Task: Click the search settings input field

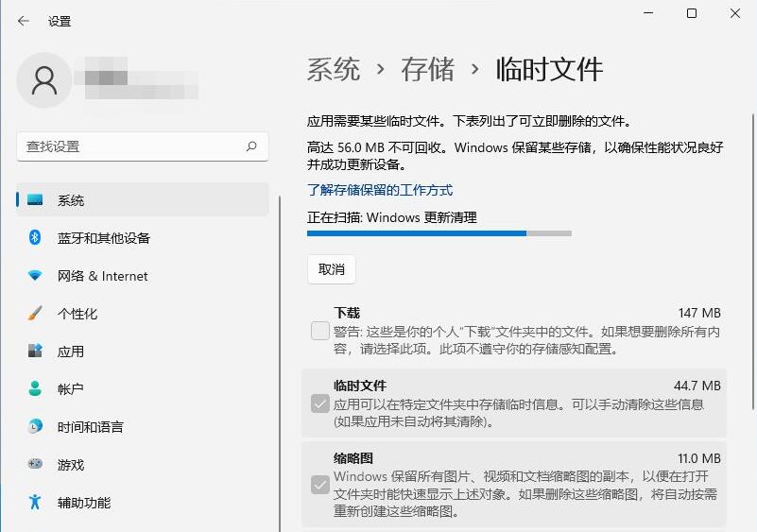Action: tap(132, 146)
